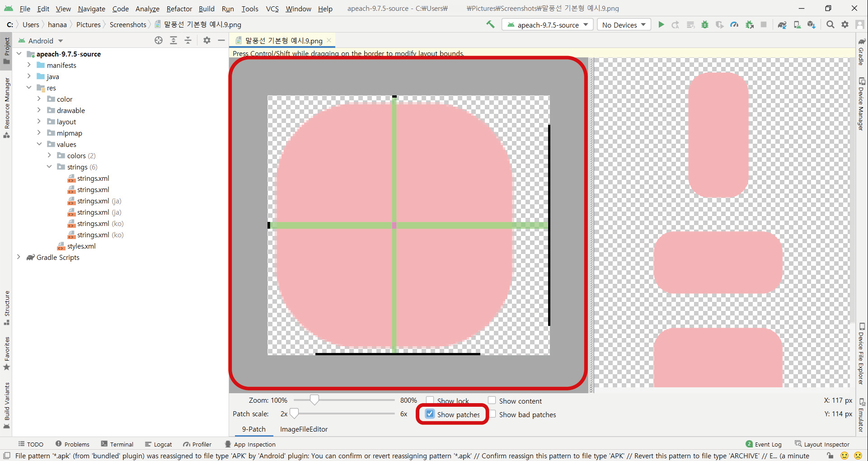The image size is (868, 461).
Task: Click Apply Changes and Restart Activity icon
Action: coord(676,24)
